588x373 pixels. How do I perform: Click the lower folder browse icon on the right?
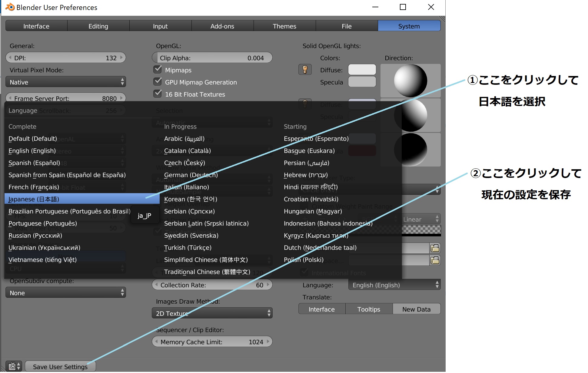(435, 260)
